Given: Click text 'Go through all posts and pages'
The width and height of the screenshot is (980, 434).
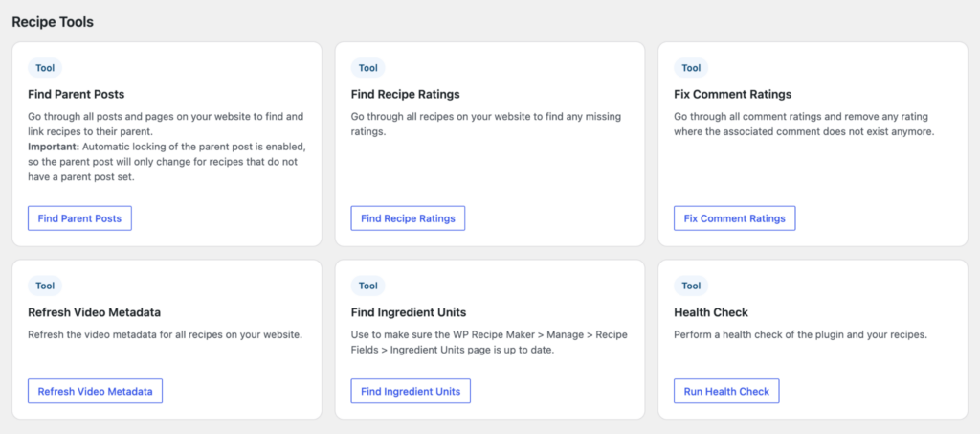Looking at the screenshot, I should pyautogui.click(x=99, y=116).
